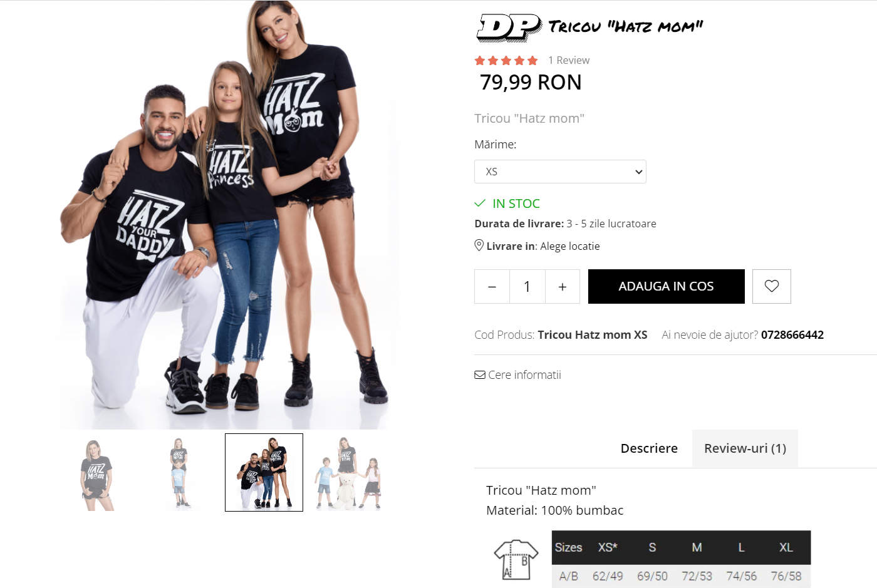Choose delivery location via Alege locatie
The height and width of the screenshot is (588, 877).
[570, 246]
